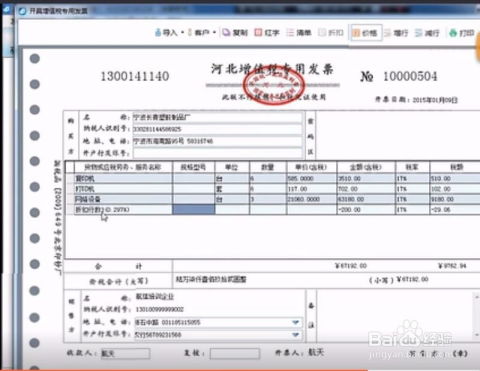Click the 数量 column header
The width and height of the screenshot is (480, 371).
coord(268,167)
